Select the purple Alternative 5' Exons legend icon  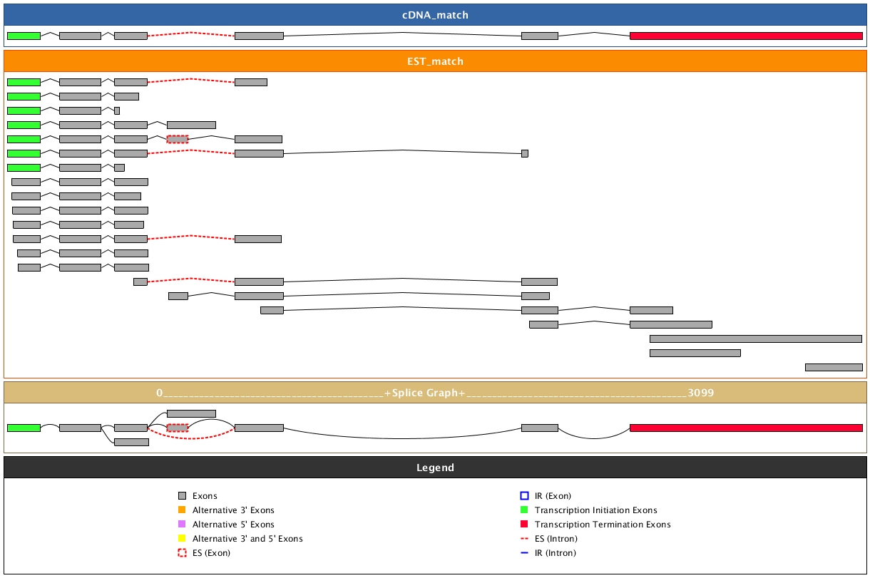(182, 525)
